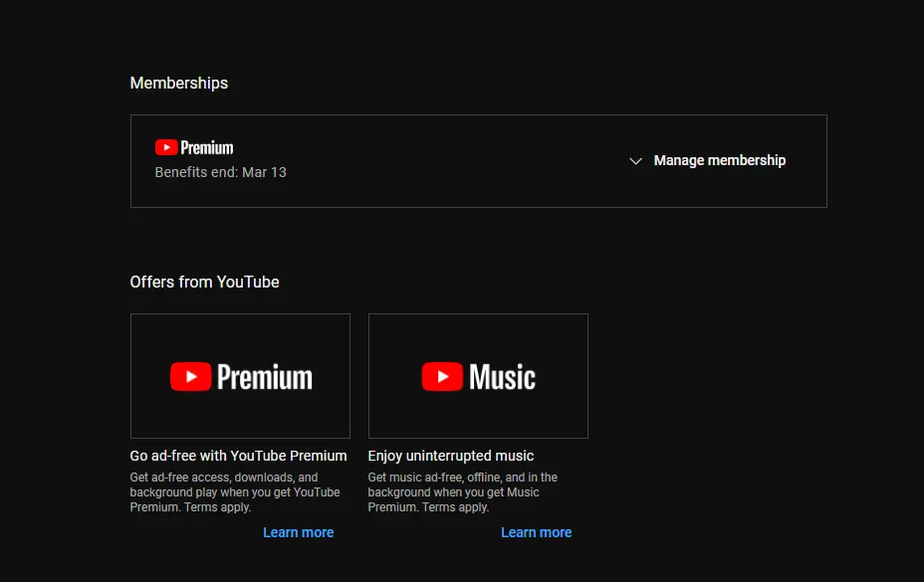This screenshot has width=924, height=582.
Task: Click the 'Get music ad-free, offline' description
Action: [463, 491]
